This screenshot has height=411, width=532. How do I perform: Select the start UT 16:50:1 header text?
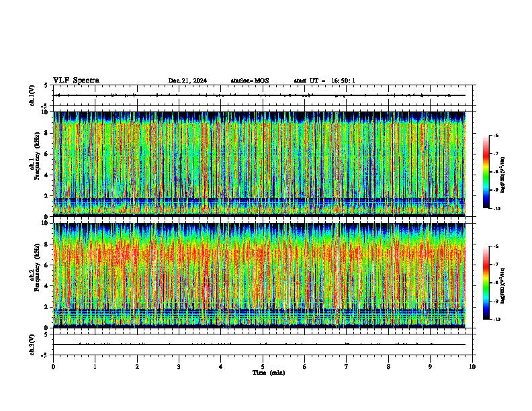tap(324, 81)
